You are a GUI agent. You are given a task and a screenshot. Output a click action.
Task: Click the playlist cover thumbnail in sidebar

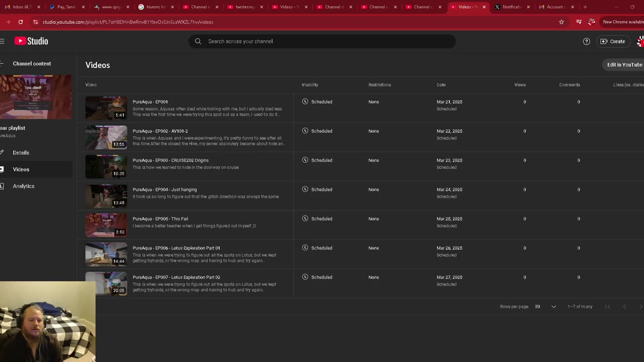[36, 97]
